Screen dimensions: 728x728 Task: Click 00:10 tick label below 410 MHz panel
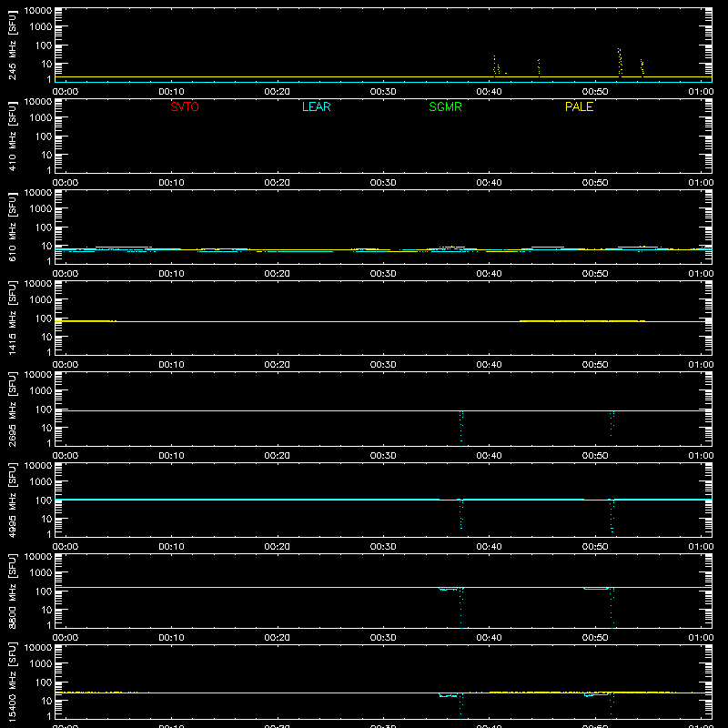click(171, 183)
